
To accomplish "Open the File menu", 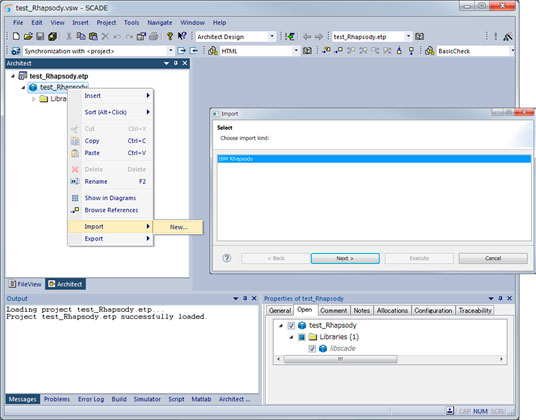I will tap(18, 23).
